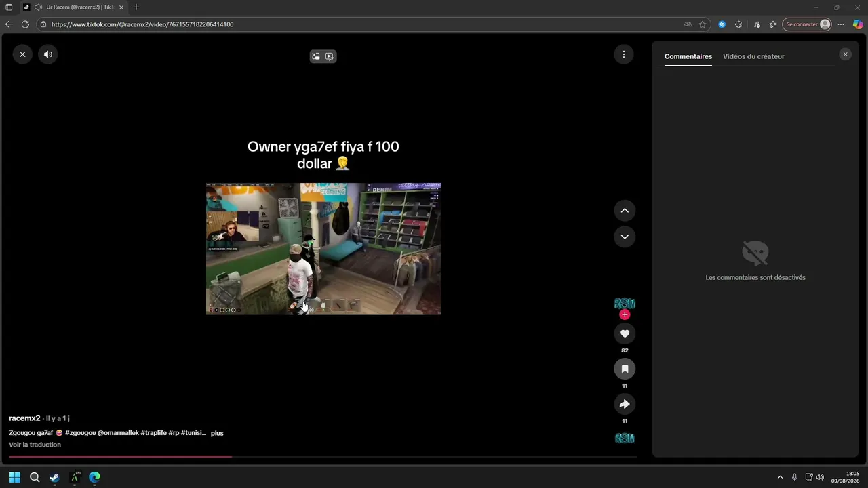Open the clock and date 18:05
Viewport: 868px width, 488px height.
click(x=845, y=477)
